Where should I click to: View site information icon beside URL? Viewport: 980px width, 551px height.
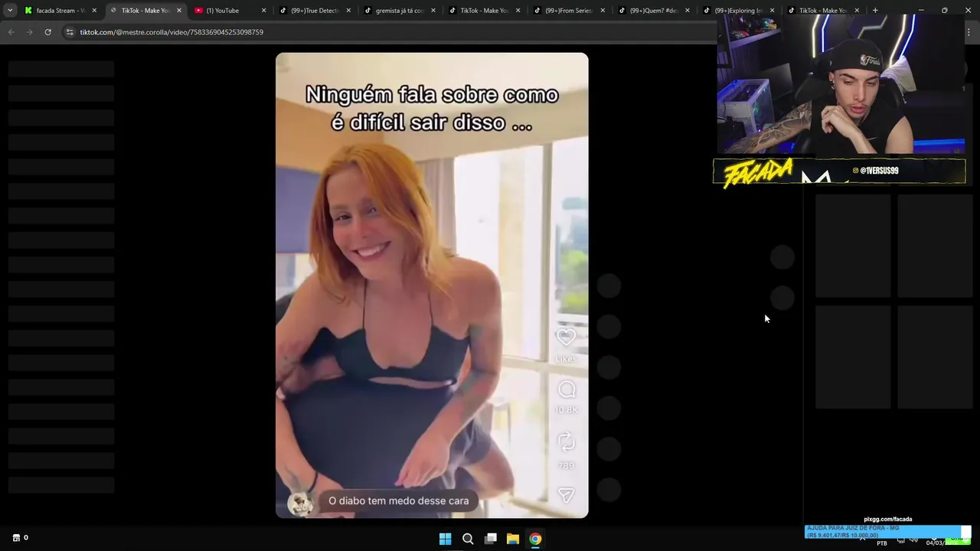70,32
